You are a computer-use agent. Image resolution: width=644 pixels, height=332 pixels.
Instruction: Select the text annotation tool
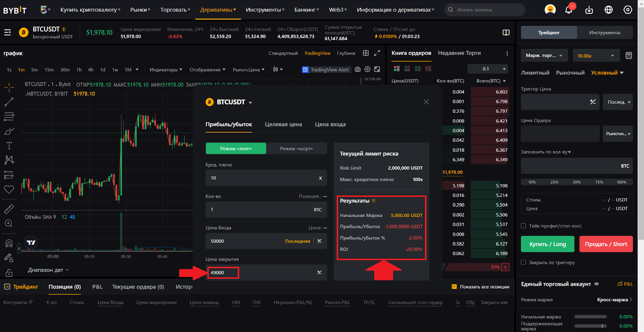9,146
